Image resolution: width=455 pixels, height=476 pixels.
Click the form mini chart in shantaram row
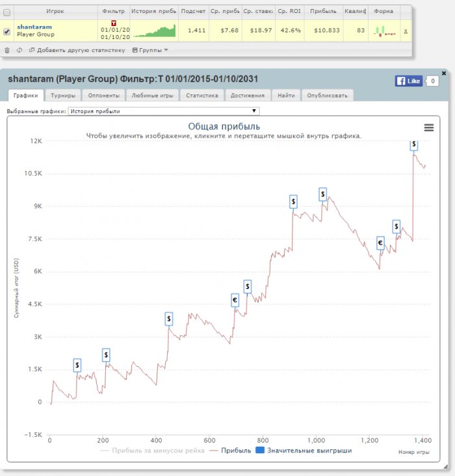(384, 31)
